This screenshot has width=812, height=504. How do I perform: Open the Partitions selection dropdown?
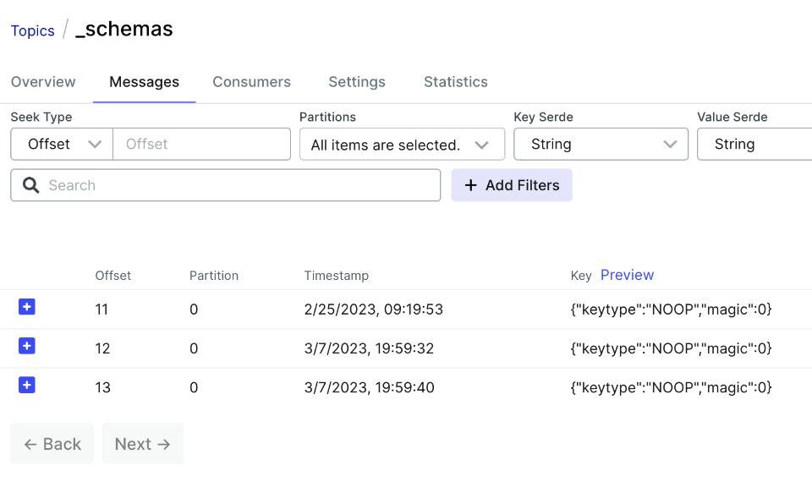click(x=402, y=145)
